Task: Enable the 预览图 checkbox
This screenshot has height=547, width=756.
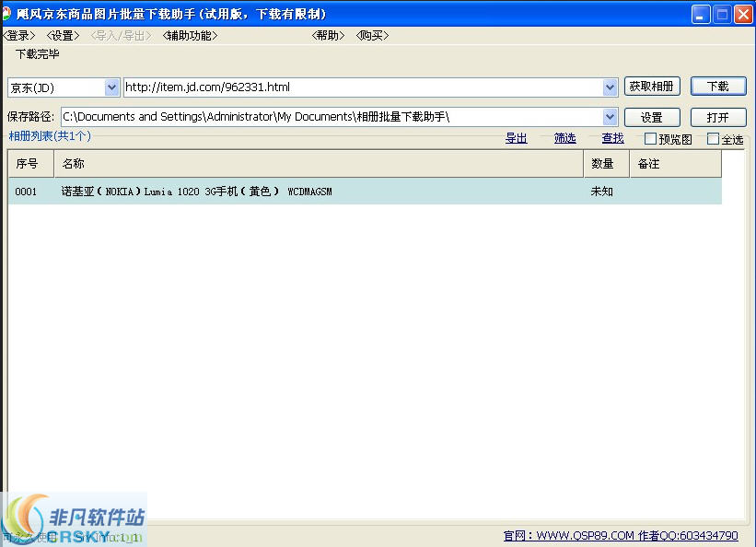Action: [650, 139]
